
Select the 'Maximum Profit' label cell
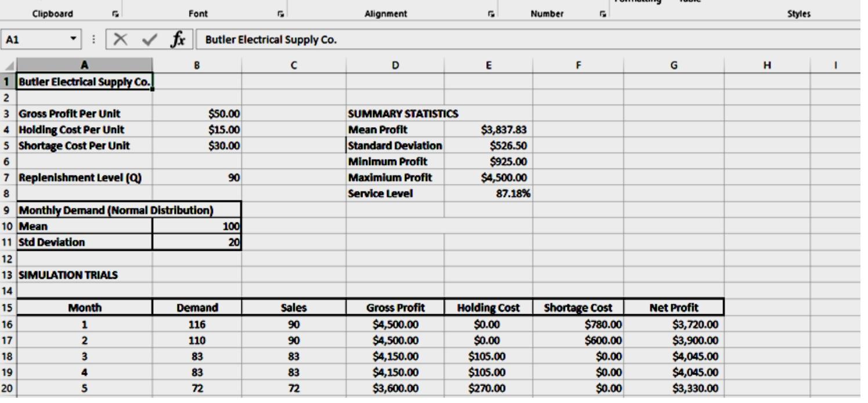395,177
